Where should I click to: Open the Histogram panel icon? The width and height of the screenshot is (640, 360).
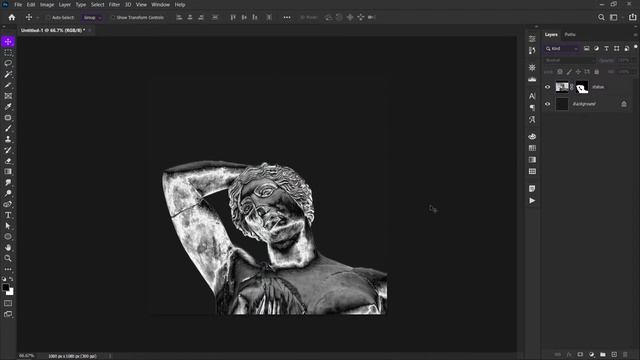[532, 79]
